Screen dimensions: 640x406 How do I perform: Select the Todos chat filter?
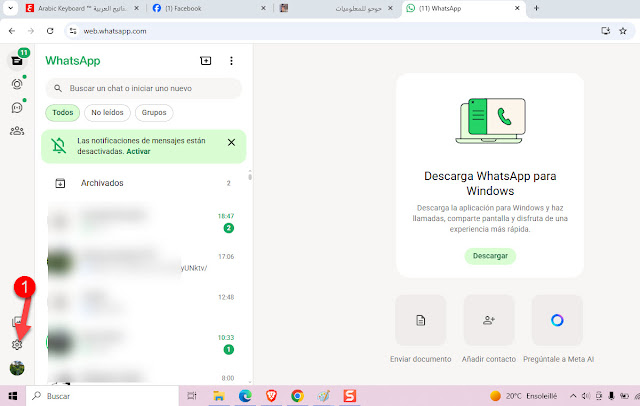click(x=61, y=113)
